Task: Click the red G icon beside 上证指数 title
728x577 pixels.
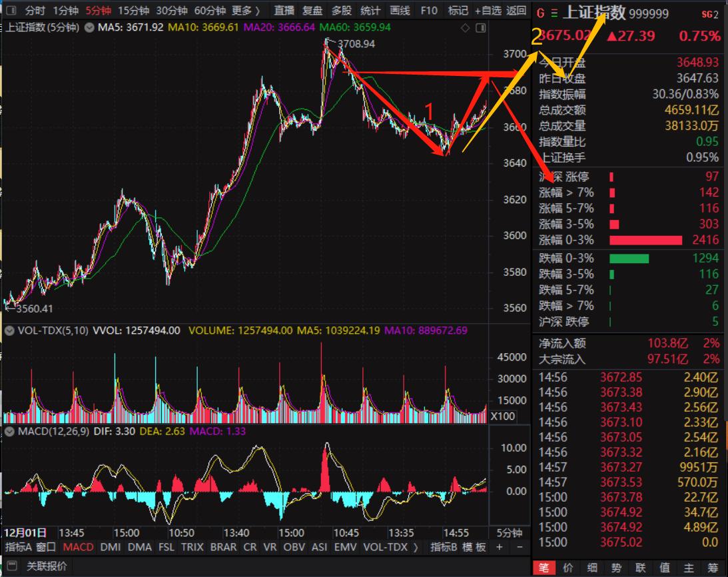Action: (x=540, y=13)
